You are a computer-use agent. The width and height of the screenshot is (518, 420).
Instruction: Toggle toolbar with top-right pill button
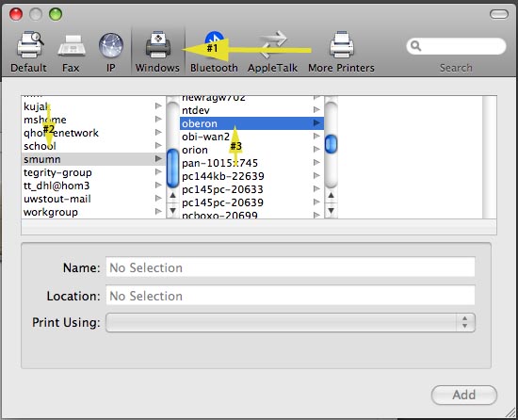point(498,14)
